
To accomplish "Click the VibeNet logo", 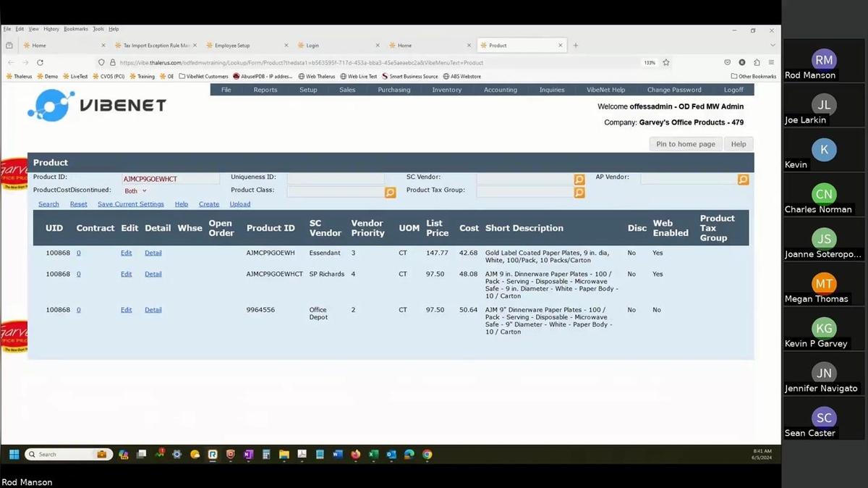I will click(x=97, y=105).
